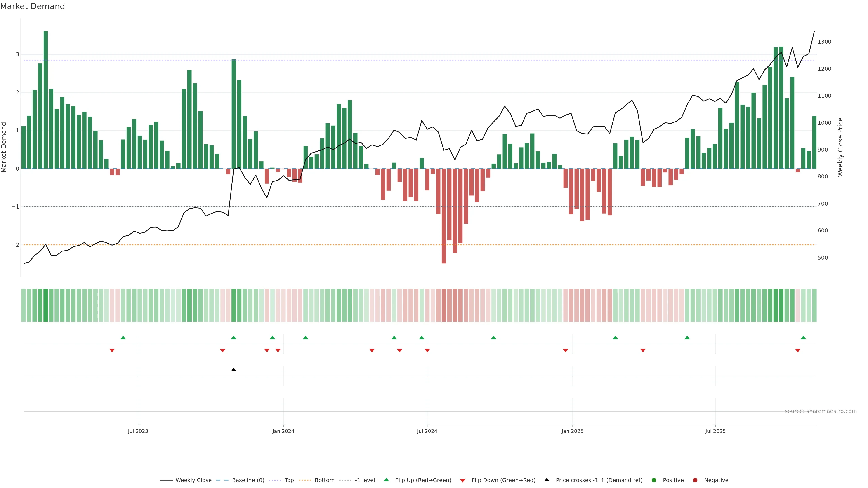Click the tallest green demand bar
This screenshot has width=868, height=488.
tap(45, 100)
